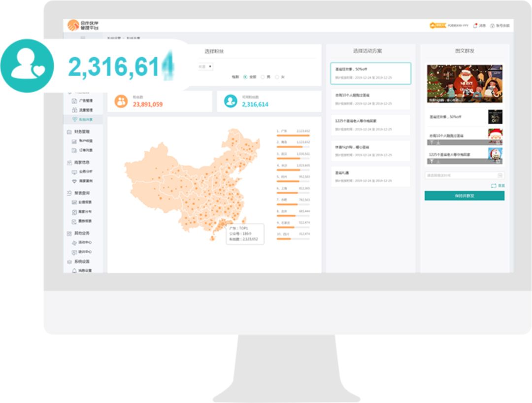
Task: Click rank 8 row valued 685,444
Action: [x=293, y=213]
